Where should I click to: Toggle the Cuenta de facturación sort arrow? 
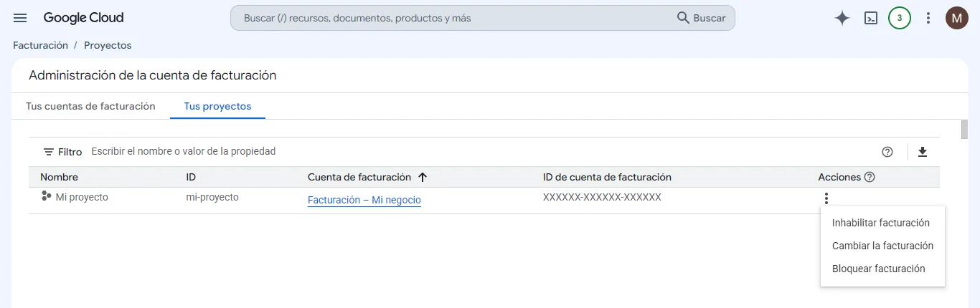click(423, 177)
